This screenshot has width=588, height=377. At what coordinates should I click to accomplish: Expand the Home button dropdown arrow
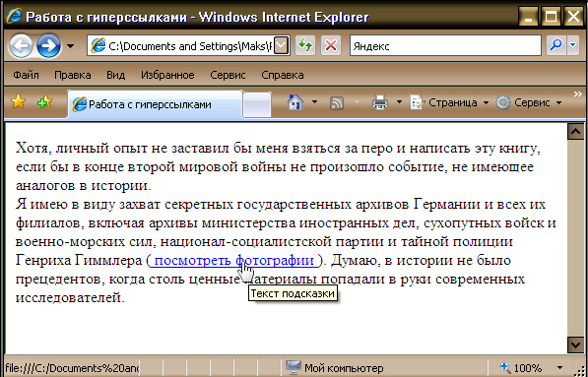[x=314, y=102]
